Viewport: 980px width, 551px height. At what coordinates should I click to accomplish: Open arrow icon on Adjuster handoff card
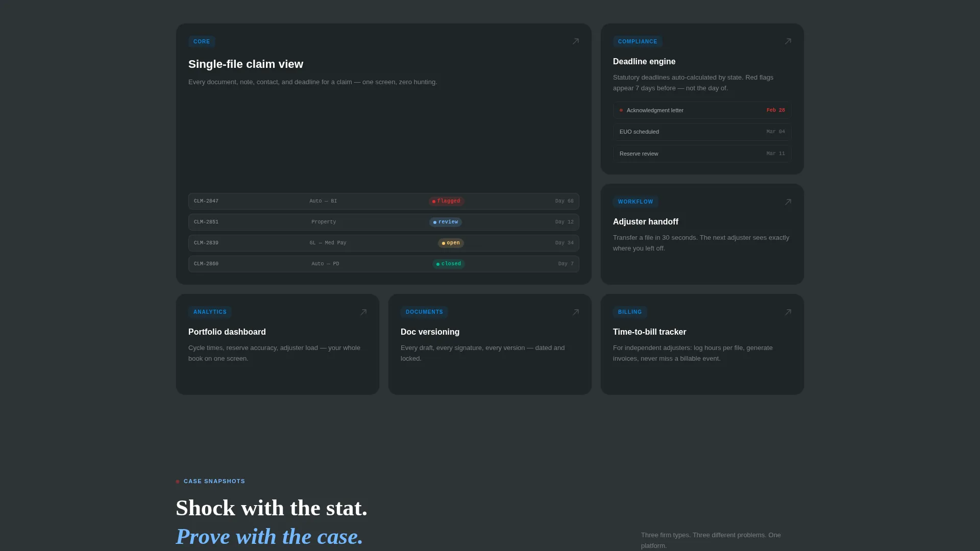(x=788, y=202)
